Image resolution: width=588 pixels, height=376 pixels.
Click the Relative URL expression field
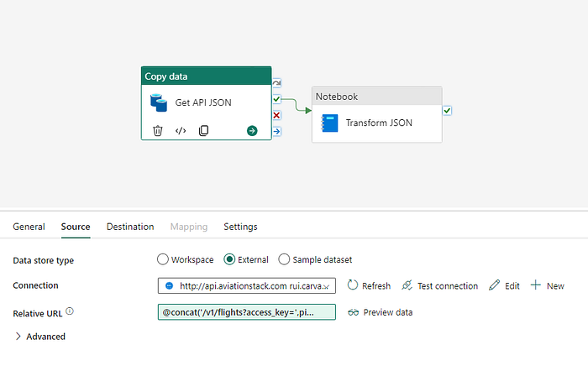(247, 312)
